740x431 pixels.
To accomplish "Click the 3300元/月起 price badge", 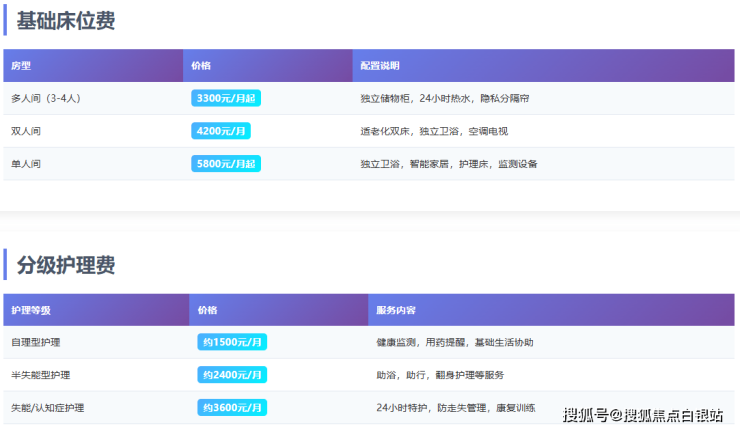I will 226,98.
